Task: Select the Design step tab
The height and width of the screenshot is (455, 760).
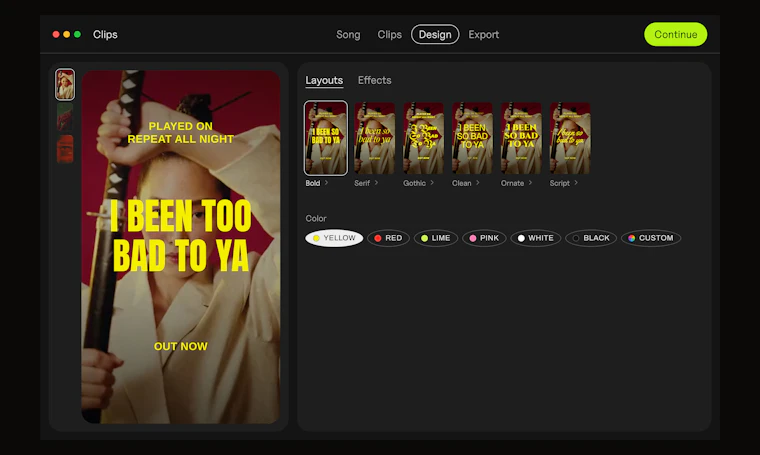Action: click(435, 34)
